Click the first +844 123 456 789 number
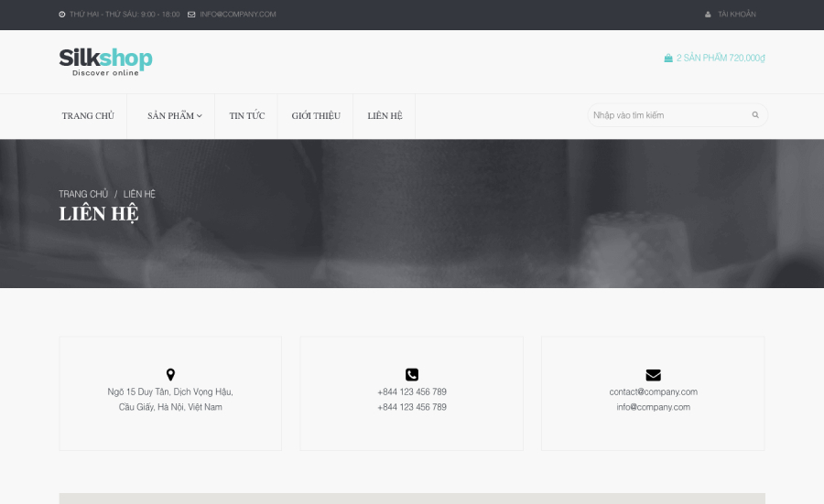The width and height of the screenshot is (824, 504). (x=412, y=392)
